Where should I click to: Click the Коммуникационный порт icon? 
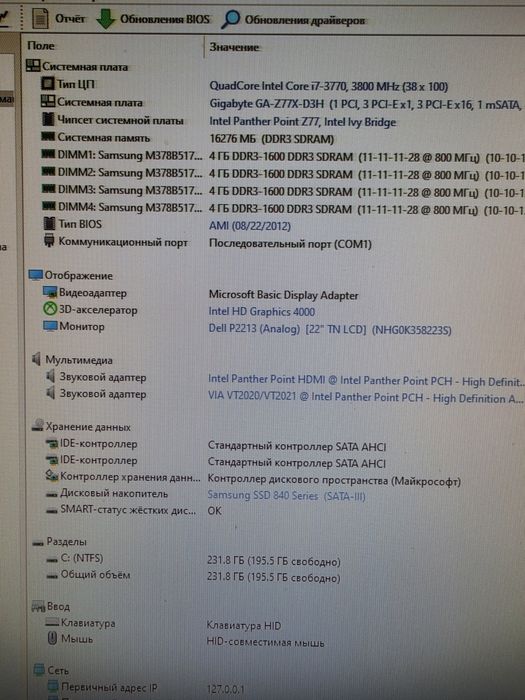pyautogui.click(x=49, y=242)
